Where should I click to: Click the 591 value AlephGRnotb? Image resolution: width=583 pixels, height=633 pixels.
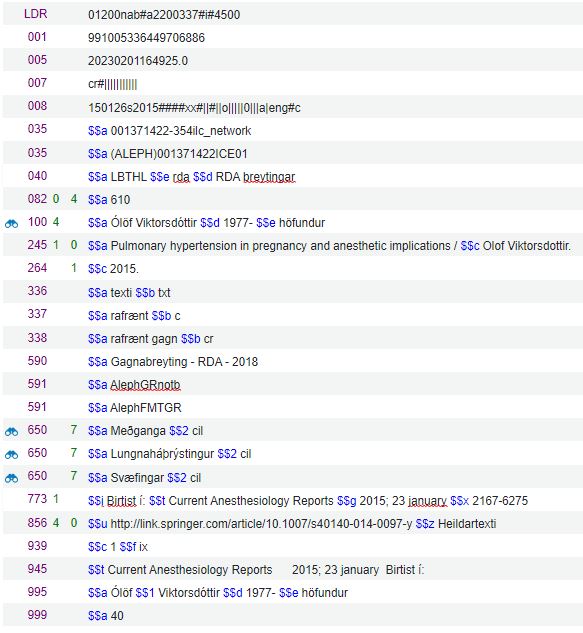(x=145, y=385)
